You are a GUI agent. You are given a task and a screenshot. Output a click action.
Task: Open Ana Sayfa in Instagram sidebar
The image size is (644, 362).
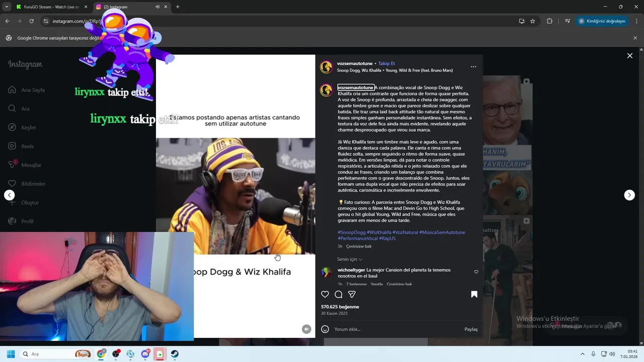pyautogui.click(x=27, y=90)
